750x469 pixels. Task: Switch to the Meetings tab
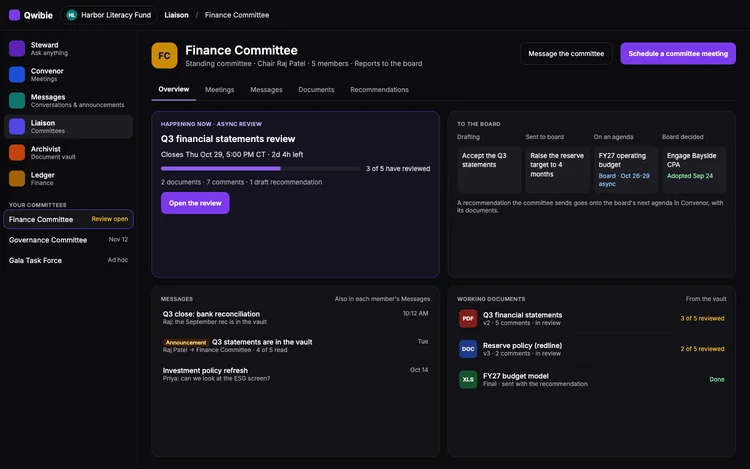click(220, 89)
